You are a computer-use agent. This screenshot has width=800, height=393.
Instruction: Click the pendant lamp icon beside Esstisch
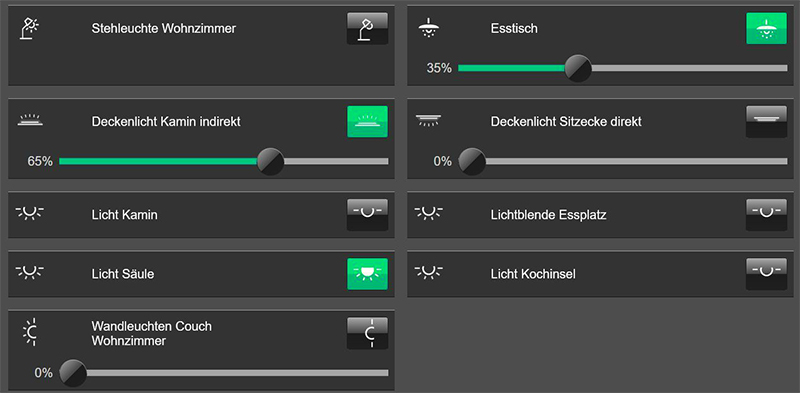(x=429, y=28)
